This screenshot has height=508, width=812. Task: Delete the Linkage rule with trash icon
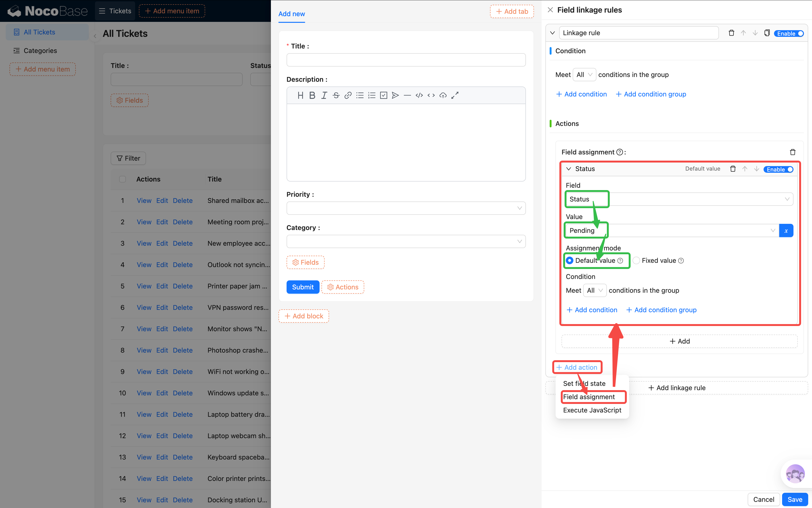point(731,33)
